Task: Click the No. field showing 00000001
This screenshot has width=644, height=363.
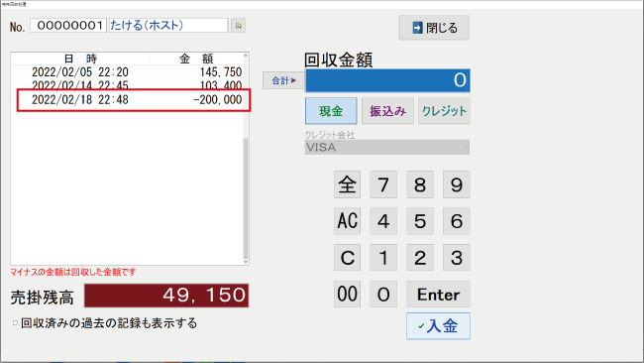Action: coord(68,26)
